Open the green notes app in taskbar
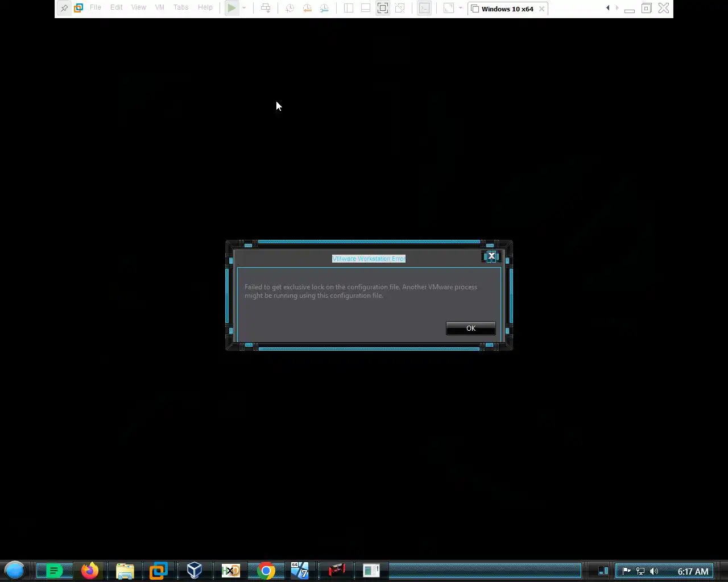The height and width of the screenshot is (582, 728). click(x=54, y=570)
